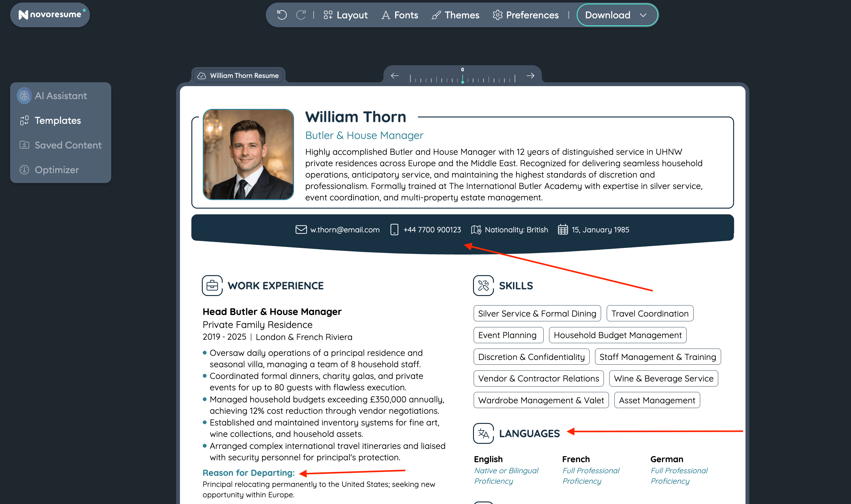Click the w.thorn@email.com email field

(x=344, y=230)
